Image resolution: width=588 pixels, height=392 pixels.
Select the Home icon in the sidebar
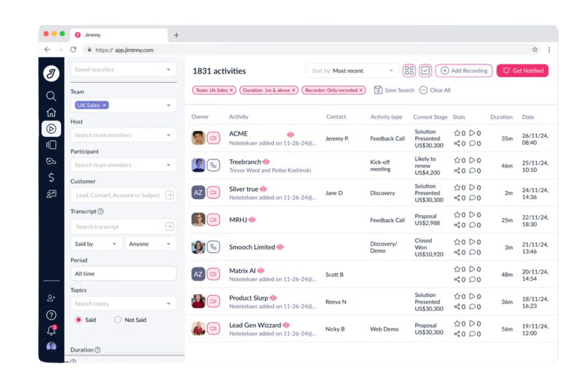click(x=51, y=112)
